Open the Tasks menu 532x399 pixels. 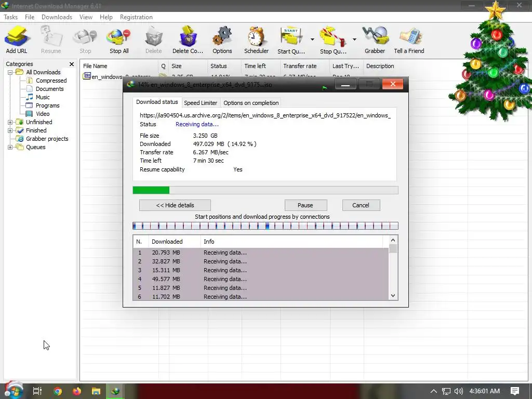click(10, 17)
